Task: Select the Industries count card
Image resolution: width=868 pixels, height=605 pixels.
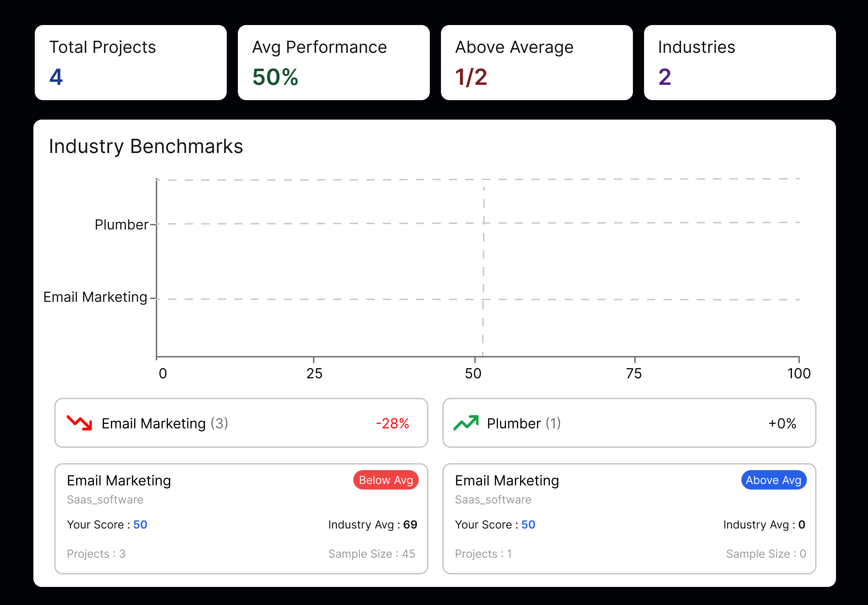Action: click(739, 62)
